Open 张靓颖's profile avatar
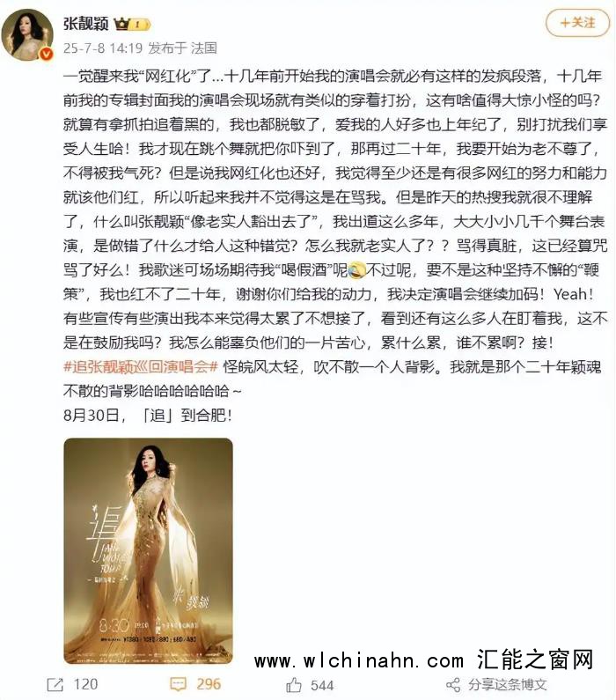The height and width of the screenshot is (700, 616). coord(27,35)
